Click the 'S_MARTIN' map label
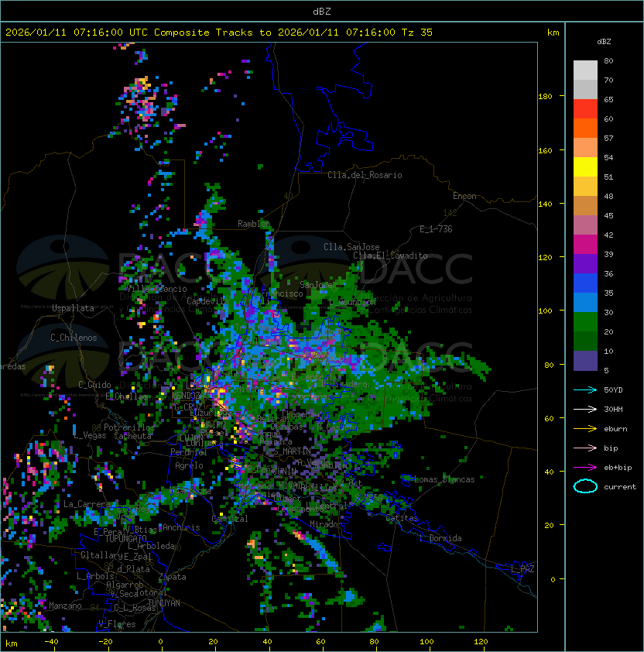The width and height of the screenshot is (644, 652). [293, 451]
